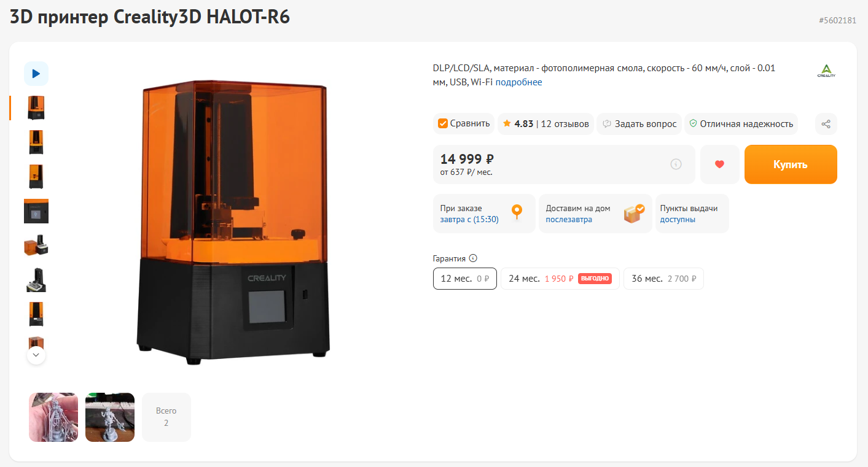Open warranty info icon next to Гарантия
Viewport: 868px width, 467px height.
tap(473, 258)
